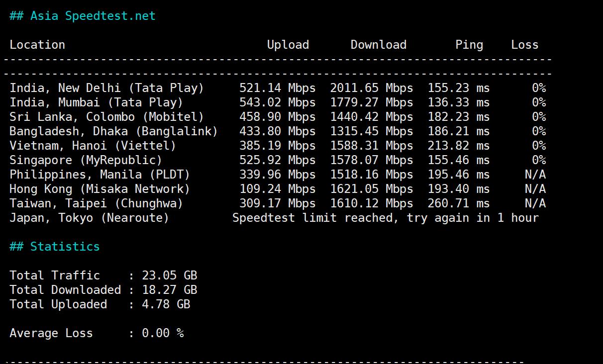Image resolution: width=603 pixels, height=364 pixels.
Task: Select the Singapore (MyRepublic) location text
Action: pyautogui.click(x=86, y=160)
